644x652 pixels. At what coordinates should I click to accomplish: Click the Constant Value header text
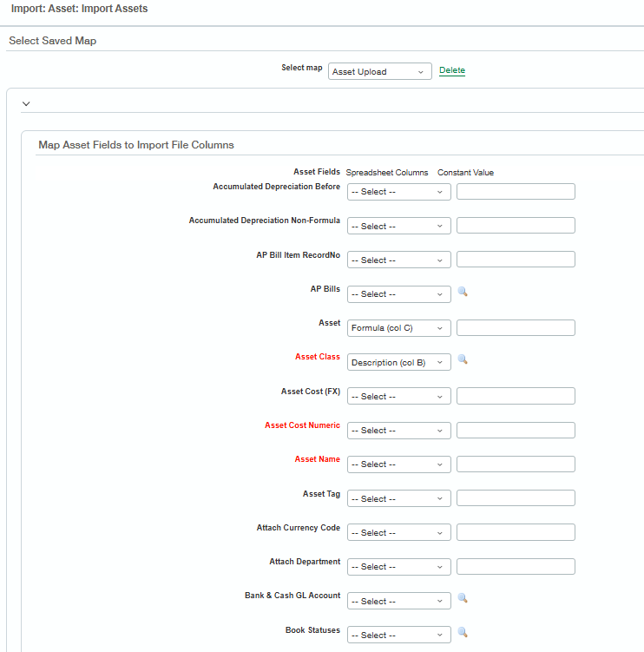tap(465, 173)
